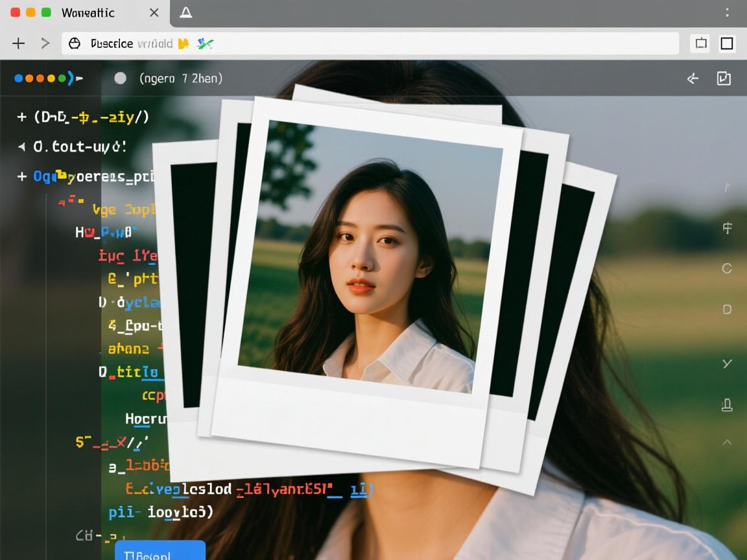Click the yellow bookmark icon in address bar
Screen dimensions: 747x560
pos(184,43)
